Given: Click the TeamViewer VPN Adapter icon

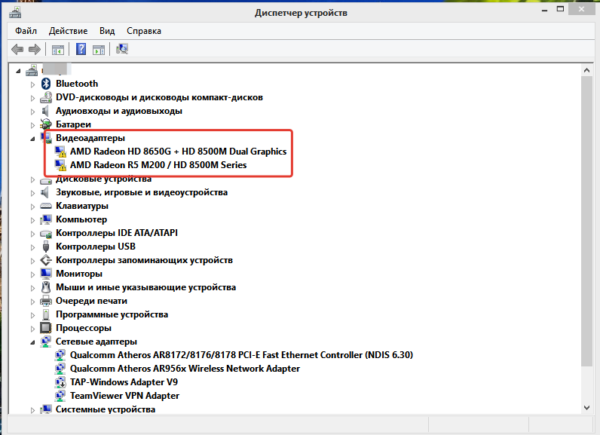Looking at the screenshot, I should (60, 396).
